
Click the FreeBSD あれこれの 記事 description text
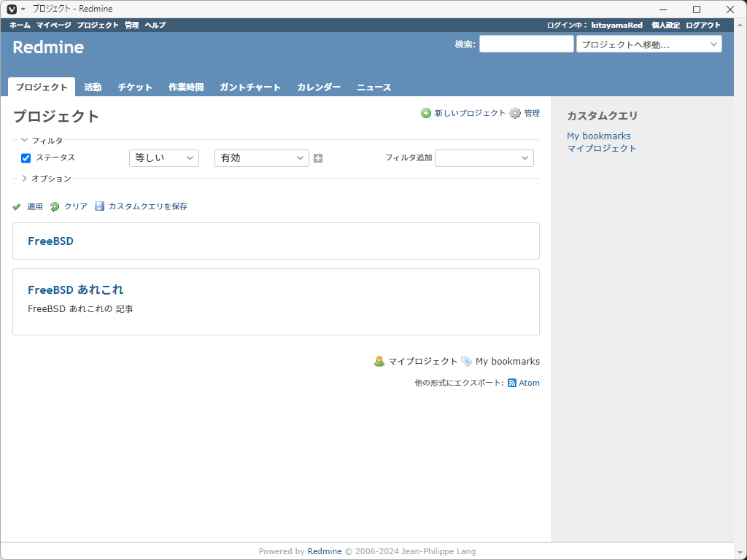[80, 309]
